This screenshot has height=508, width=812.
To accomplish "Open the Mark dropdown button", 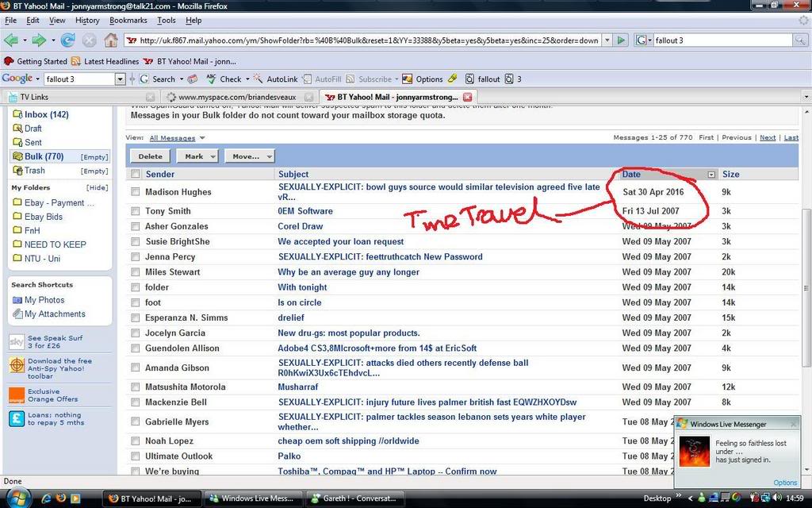I will coord(197,156).
